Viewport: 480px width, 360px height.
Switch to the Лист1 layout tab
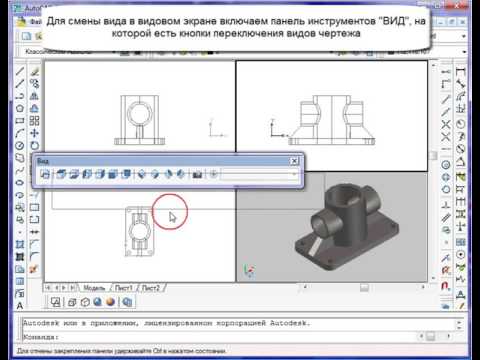point(123,288)
